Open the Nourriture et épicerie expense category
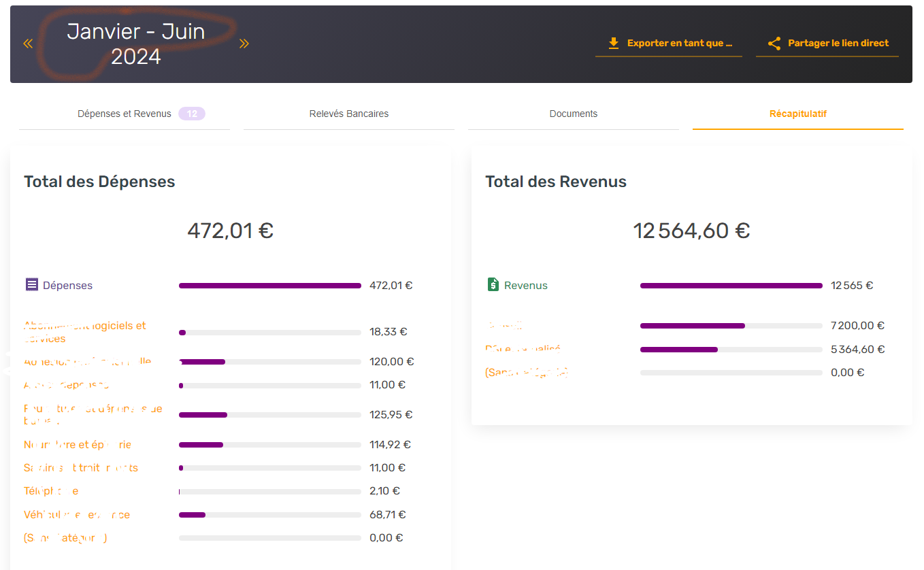 [x=78, y=445]
